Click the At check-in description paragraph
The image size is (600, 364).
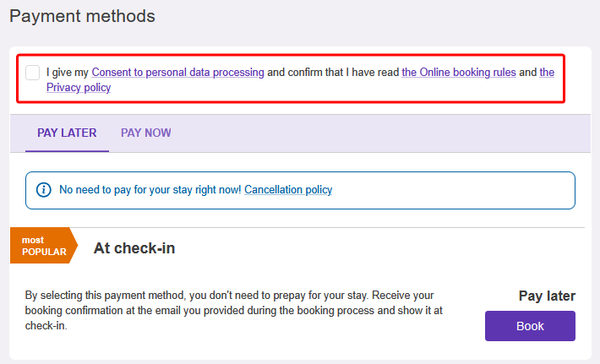(x=234, y=311)
